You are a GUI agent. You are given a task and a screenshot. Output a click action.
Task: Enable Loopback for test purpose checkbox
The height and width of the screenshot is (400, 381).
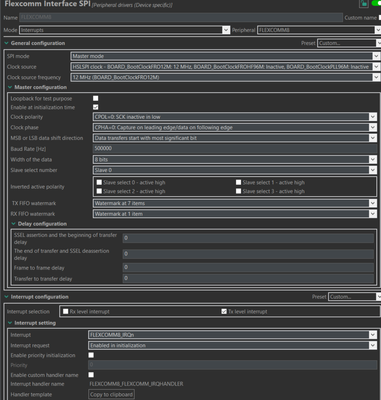point(96,98)
